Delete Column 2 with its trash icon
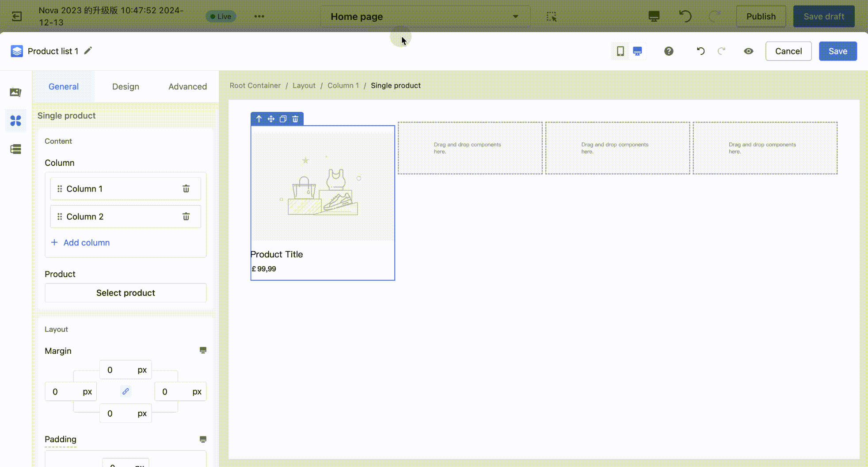The height and width of the screenshot is (467, 868). click(186, 217)
